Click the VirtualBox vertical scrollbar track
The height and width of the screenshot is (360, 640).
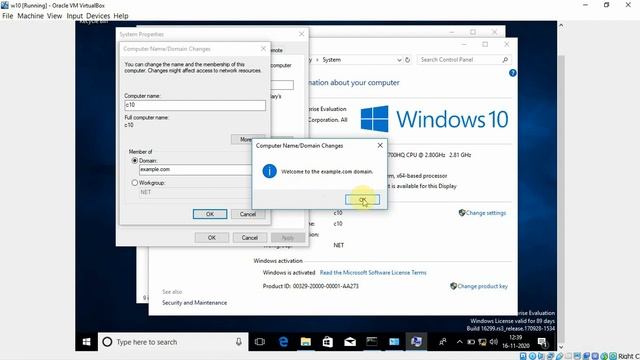click(x=561, y=186)
